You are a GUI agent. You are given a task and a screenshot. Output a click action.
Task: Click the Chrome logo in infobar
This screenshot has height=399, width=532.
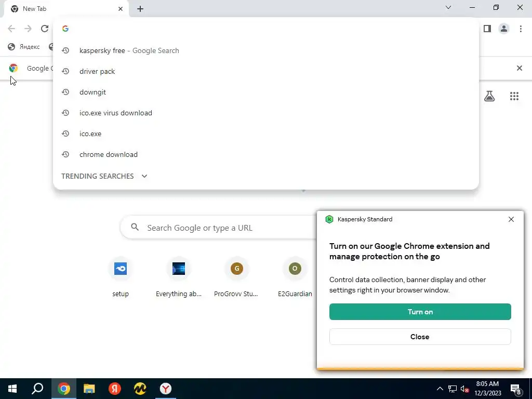13,68
